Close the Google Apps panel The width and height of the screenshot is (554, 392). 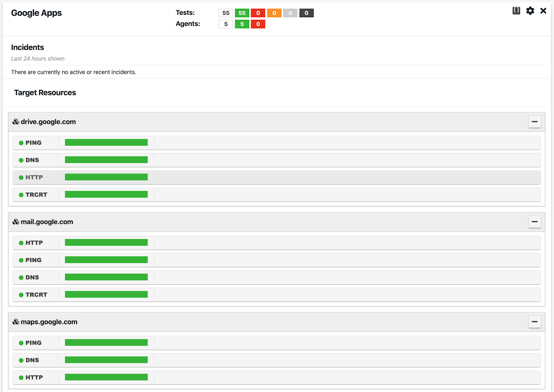pyautogui.click(x=543, y=11)
